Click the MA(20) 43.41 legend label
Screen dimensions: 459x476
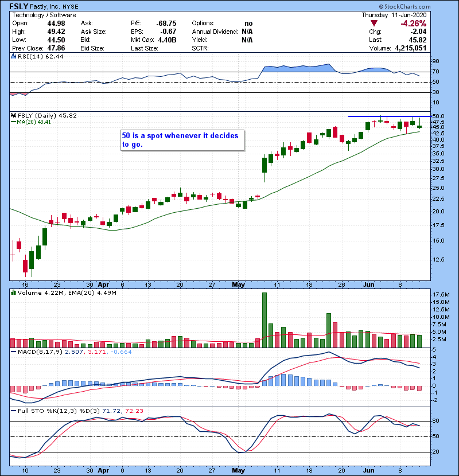[34, 122]
